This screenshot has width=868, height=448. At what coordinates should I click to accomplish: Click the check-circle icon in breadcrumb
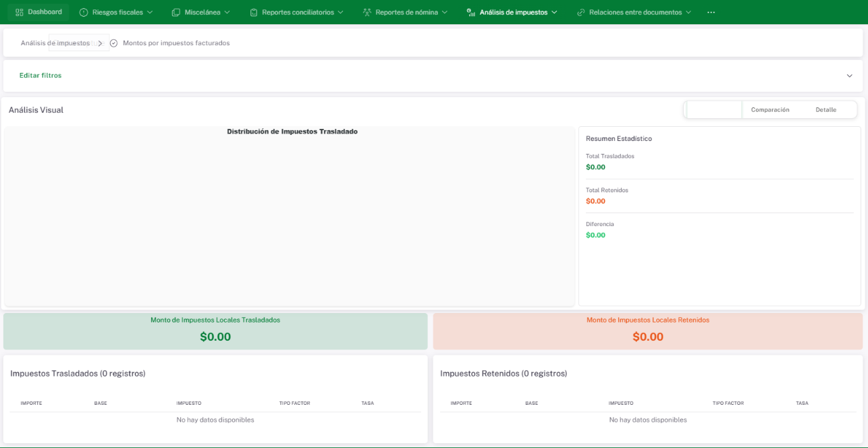point(113,43)
